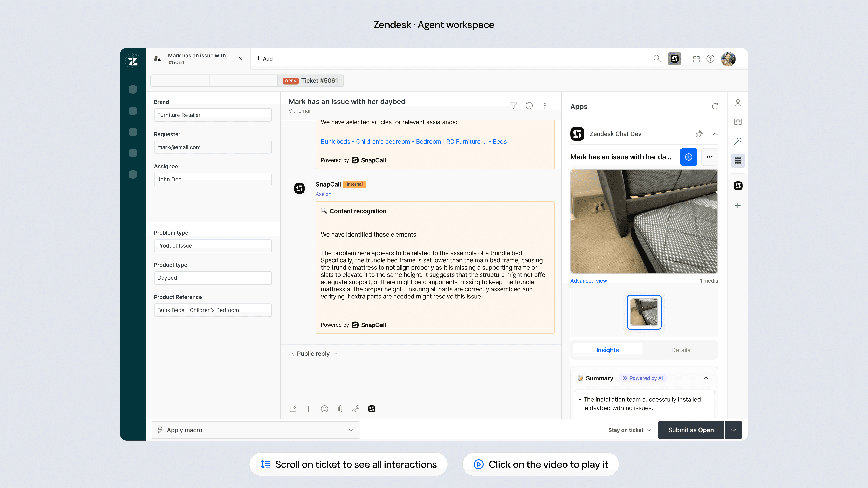Collapse the Summary section

[706, 378]
